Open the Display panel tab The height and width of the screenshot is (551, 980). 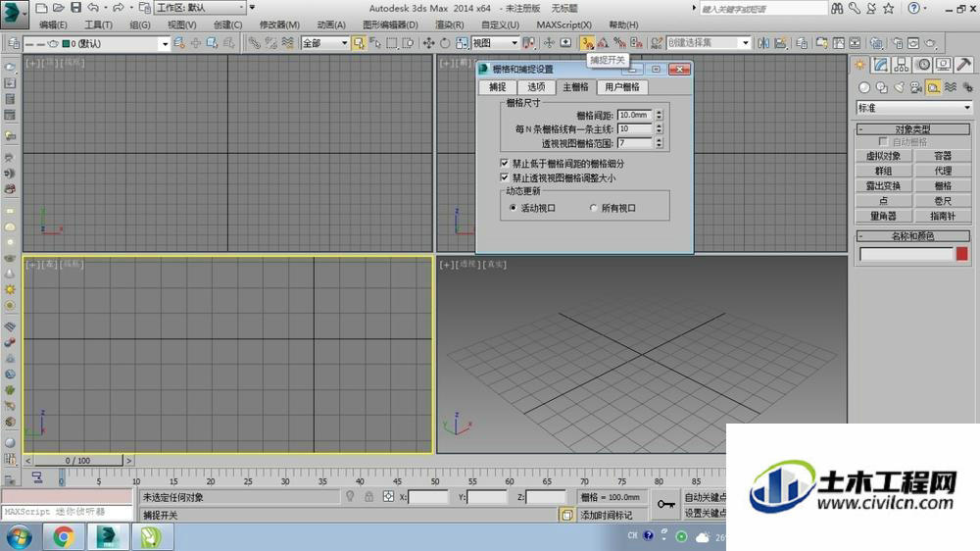click(x=944, y=65)
